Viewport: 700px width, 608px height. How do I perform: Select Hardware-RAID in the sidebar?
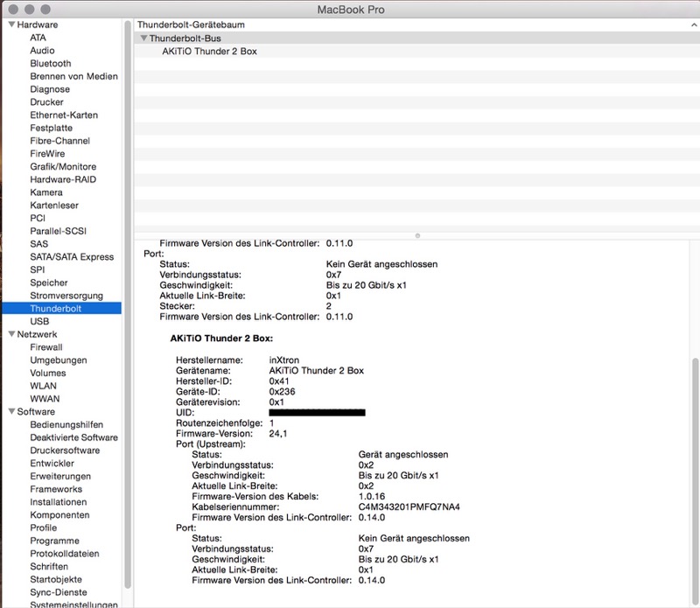(63, 179)
